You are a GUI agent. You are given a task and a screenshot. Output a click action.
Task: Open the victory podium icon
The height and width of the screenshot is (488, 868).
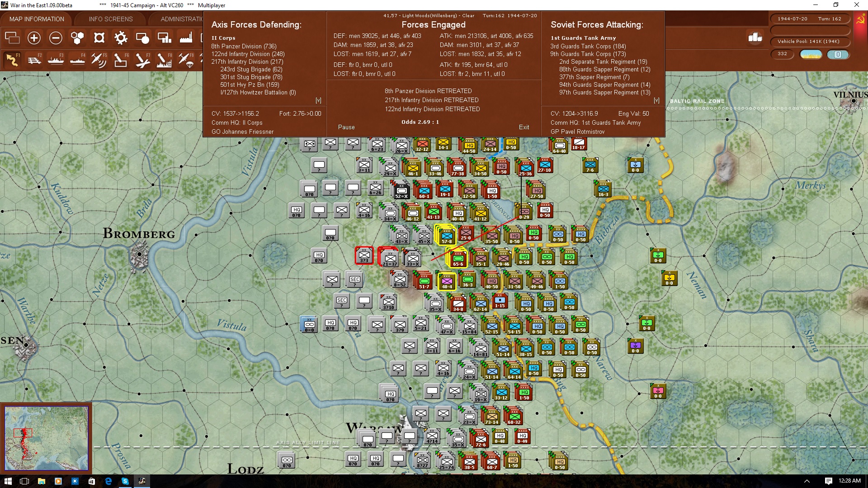point(755,38)
